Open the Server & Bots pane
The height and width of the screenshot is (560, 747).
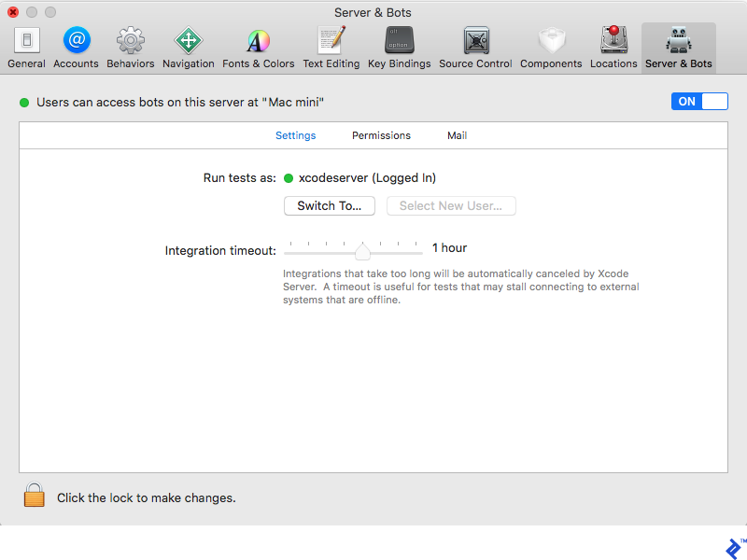click(678, 42)
